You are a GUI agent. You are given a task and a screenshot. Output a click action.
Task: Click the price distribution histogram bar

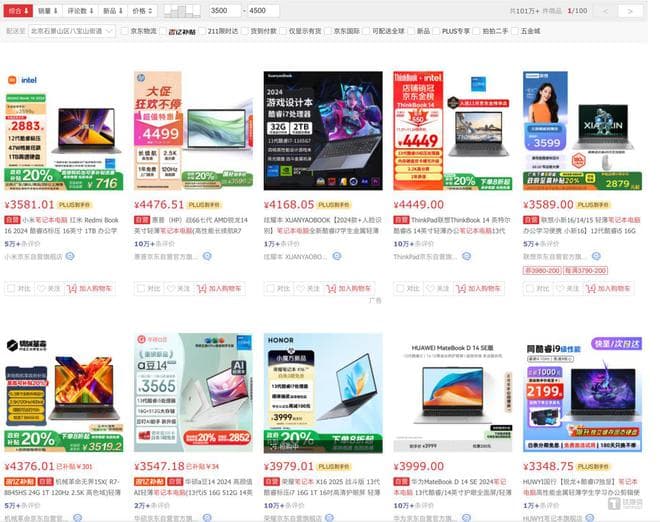(x=182, y=11)
